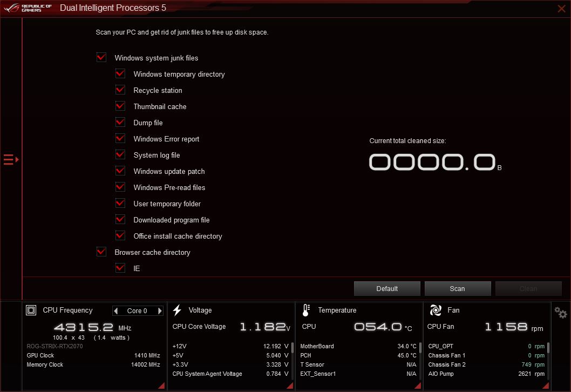
Task: Uncheck Windows Pre-read files
Action: (x=120, y=187)
